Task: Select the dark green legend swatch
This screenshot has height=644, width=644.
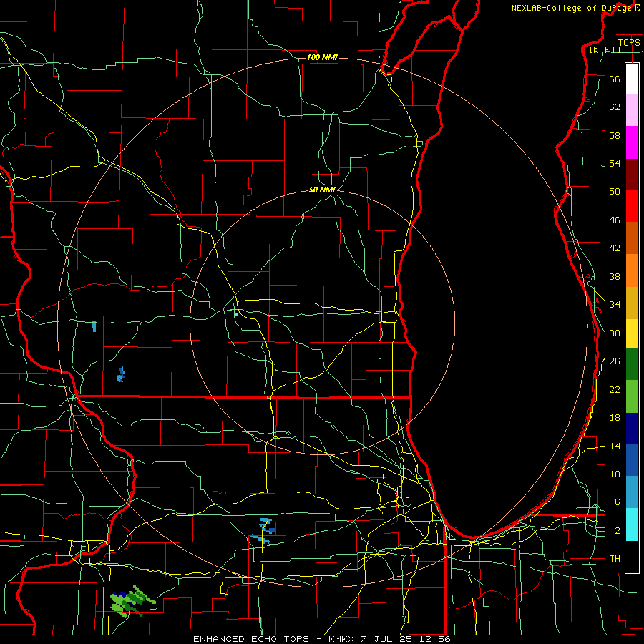Action: (632, 364)
